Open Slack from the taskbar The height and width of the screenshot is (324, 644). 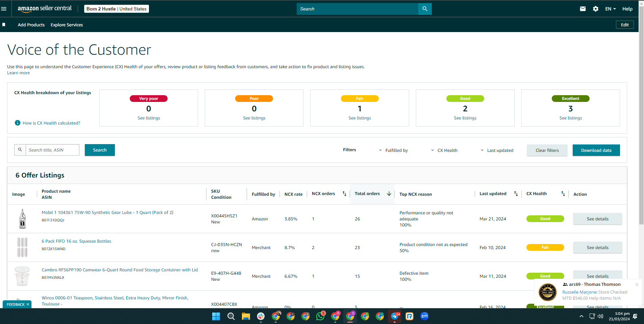[261, 316]
